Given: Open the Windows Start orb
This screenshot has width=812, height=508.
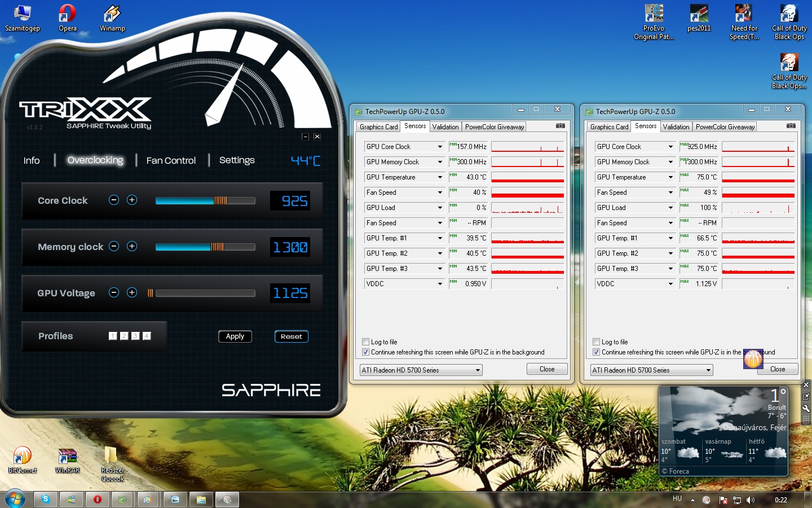Looking at the screenshot, I should (x=15, y=500).
